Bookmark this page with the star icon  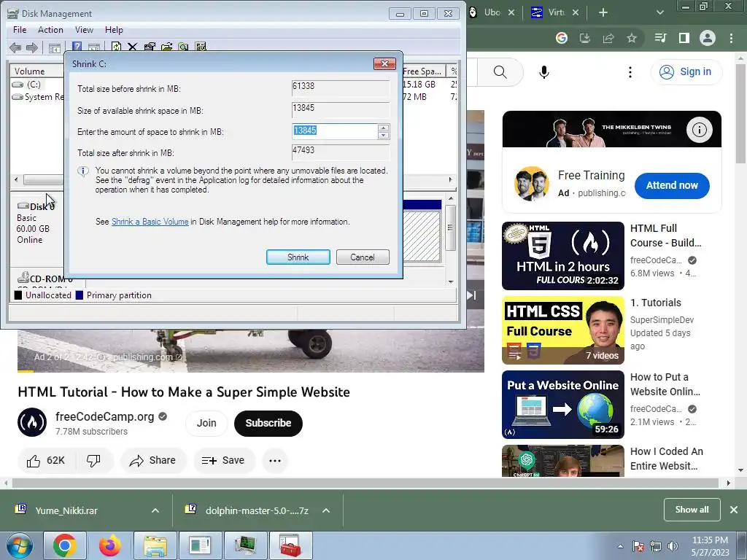pos(632,38)
